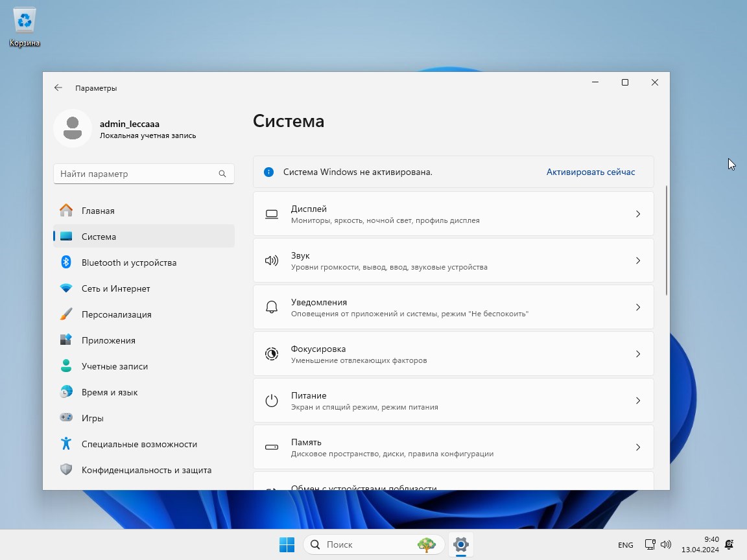Open Приложения section
Screen dimensions: 747x560
(x=144, y=340)
